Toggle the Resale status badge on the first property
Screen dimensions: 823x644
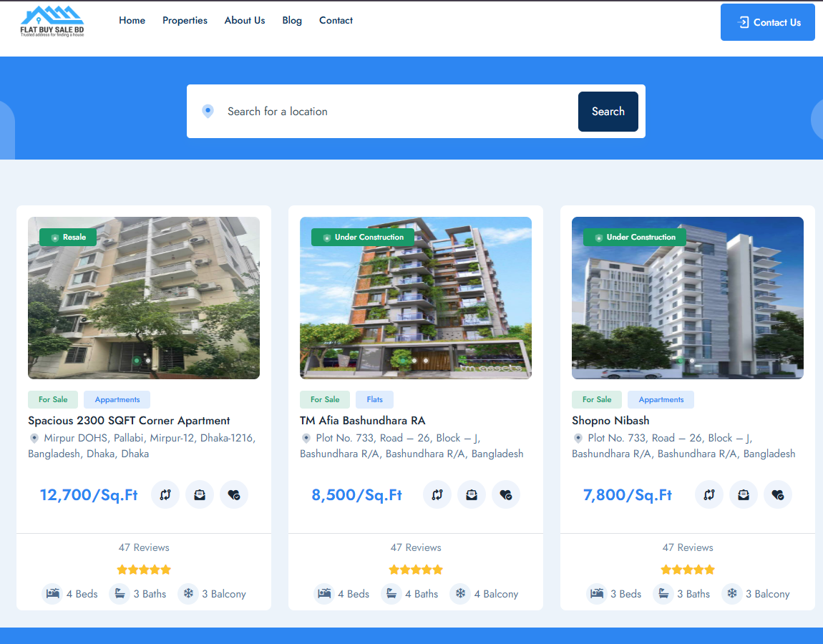67,237
